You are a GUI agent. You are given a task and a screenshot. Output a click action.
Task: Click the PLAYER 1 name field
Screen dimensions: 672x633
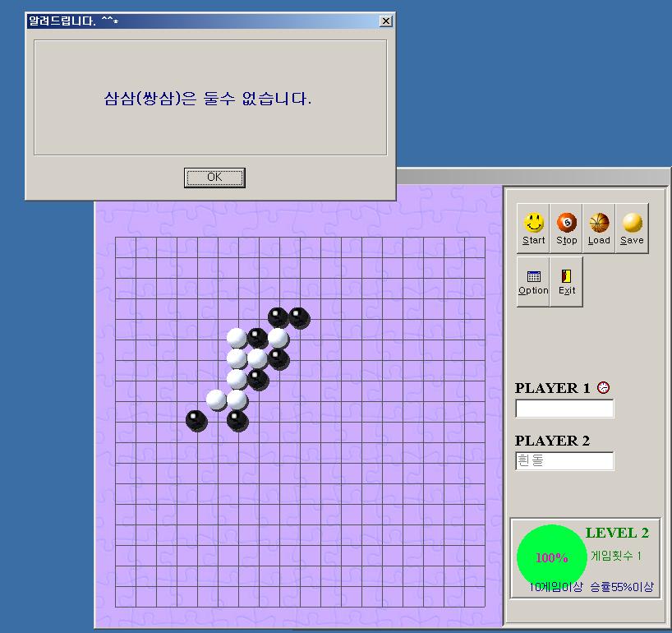point(564,409)
